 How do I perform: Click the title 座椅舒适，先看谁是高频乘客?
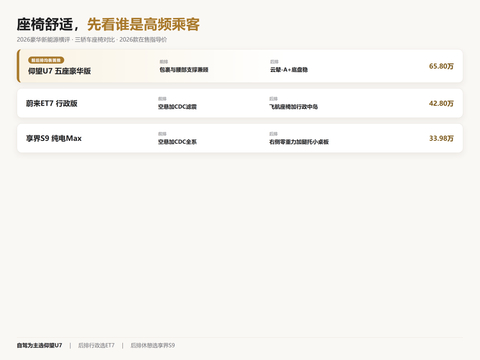pos(108,24)
